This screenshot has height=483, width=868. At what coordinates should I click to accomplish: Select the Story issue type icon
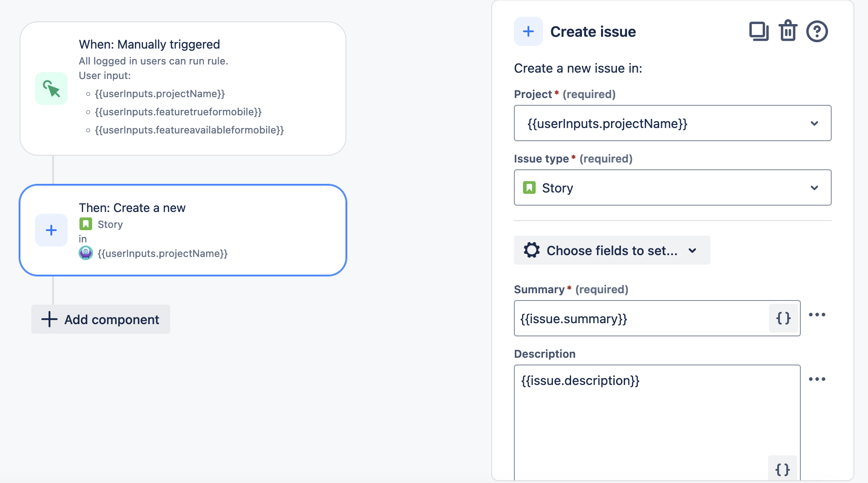point(530,187)
